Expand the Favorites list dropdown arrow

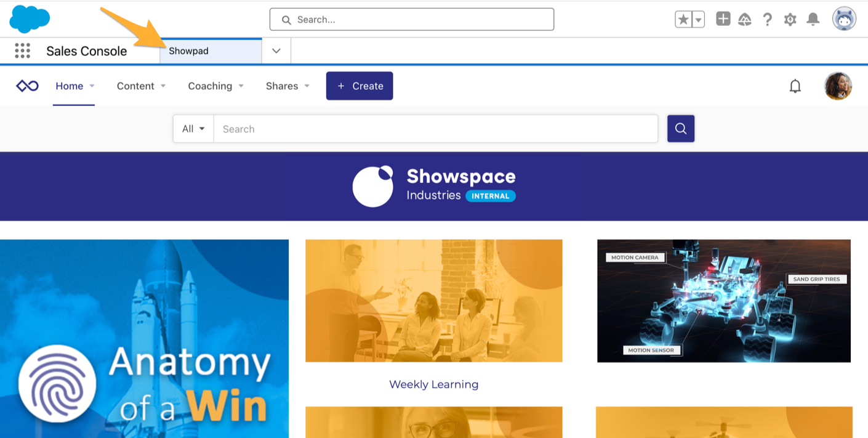[x=698, y=20]
